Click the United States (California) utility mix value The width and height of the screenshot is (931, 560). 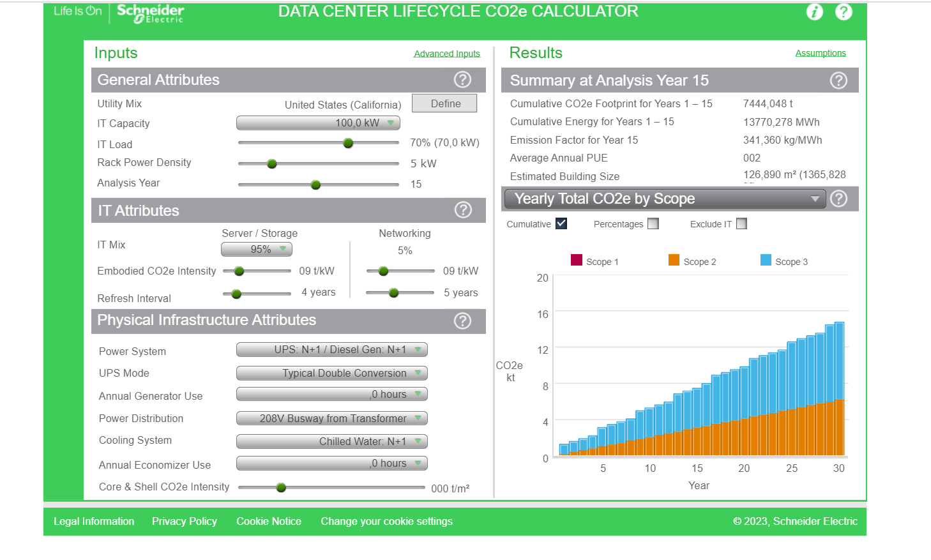pos(343,105)
